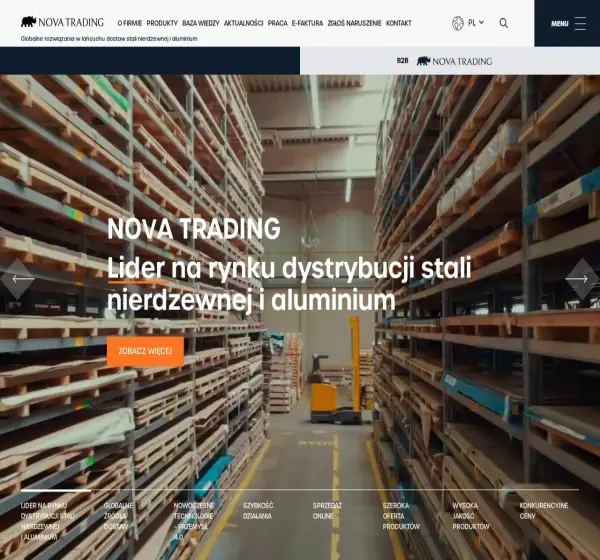The width and height of the screenshot is (600, 560).
Task: Open the B2B Nova Trading logo link
Action: tap(454, 61)
